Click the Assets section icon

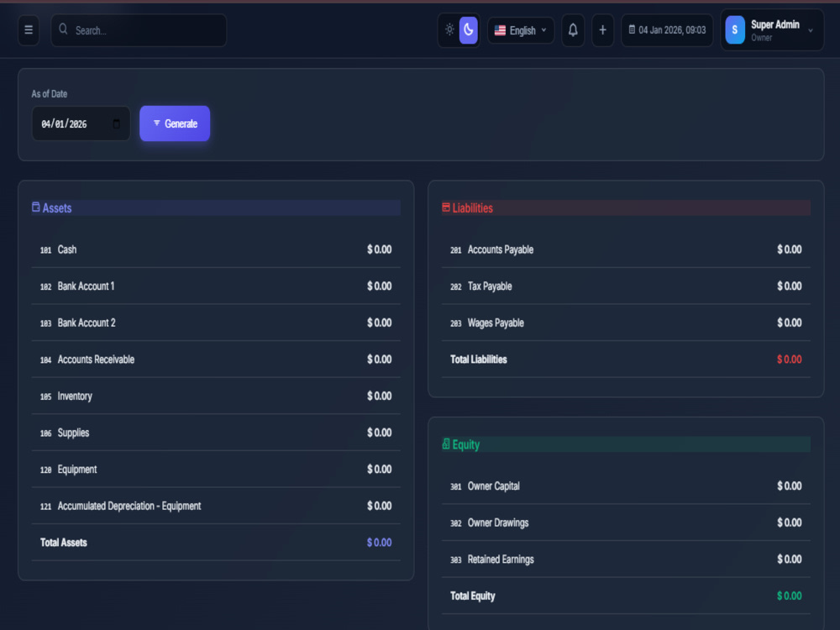tap(36, 207)
